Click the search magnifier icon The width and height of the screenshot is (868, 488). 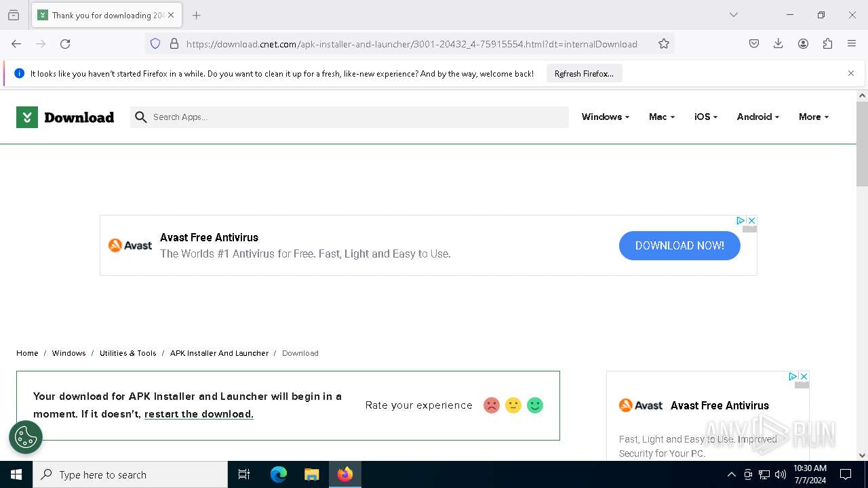click(141, 117)
